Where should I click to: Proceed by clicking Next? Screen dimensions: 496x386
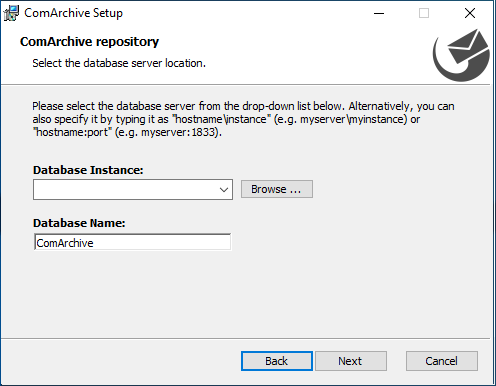[x=351, y=361]
